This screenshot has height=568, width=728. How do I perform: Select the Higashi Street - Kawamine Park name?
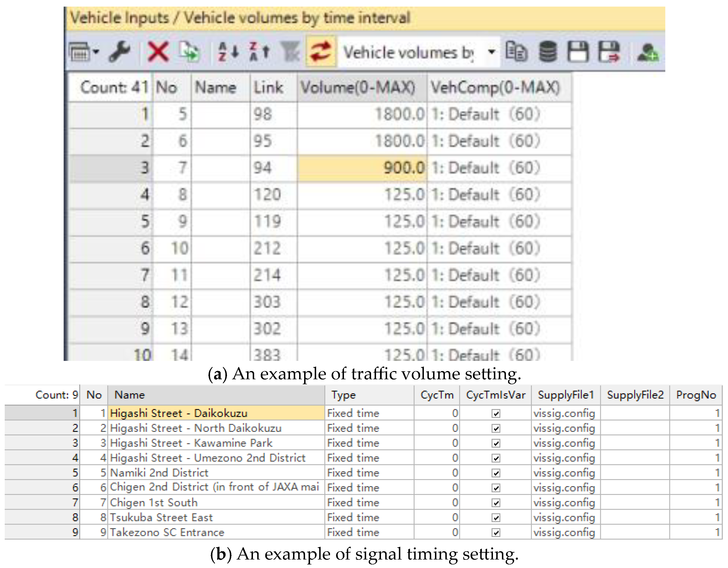point(216,443)
